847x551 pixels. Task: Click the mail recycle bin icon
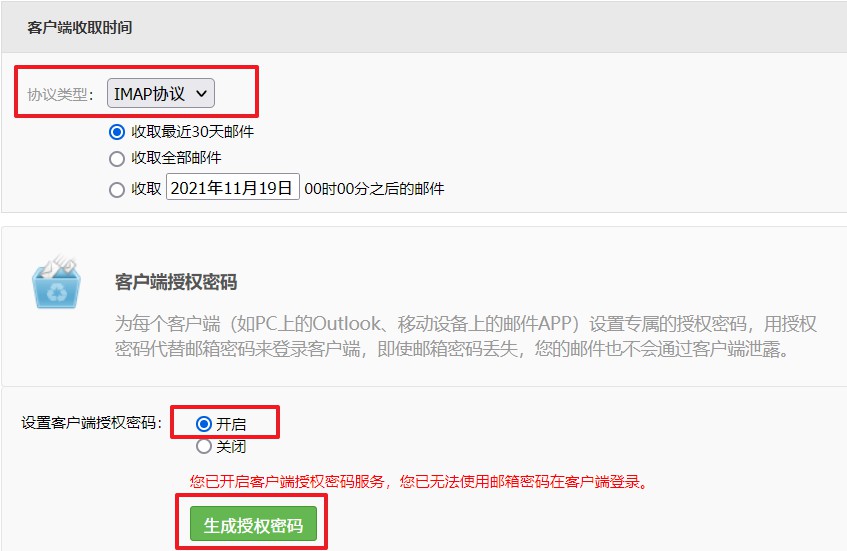tap(56, 281)
